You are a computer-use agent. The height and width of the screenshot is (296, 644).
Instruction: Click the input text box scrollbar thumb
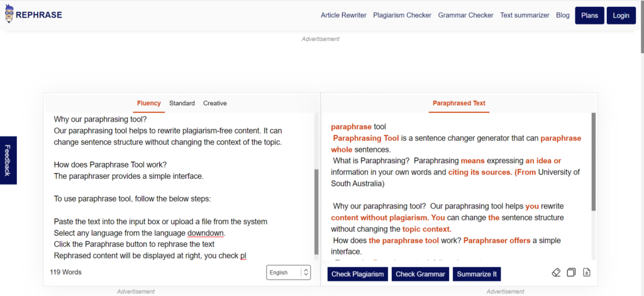[316, 212]
